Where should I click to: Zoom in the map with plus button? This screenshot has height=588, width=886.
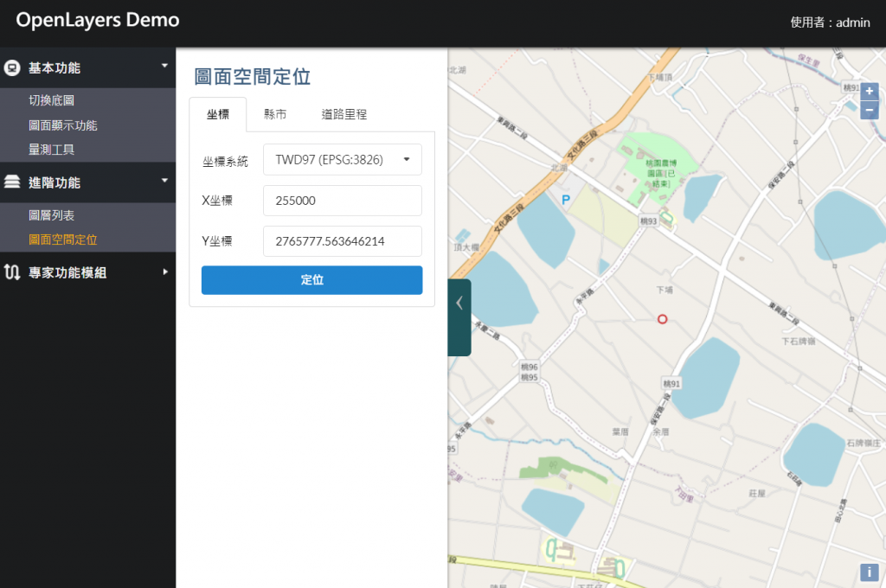click(869, 91)
